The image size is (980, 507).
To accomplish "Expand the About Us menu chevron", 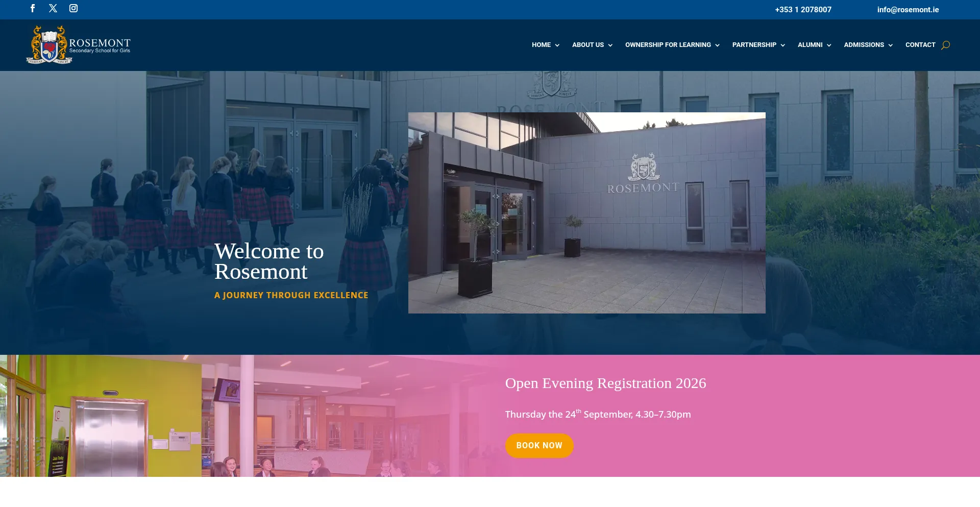I will pos(610,45).
